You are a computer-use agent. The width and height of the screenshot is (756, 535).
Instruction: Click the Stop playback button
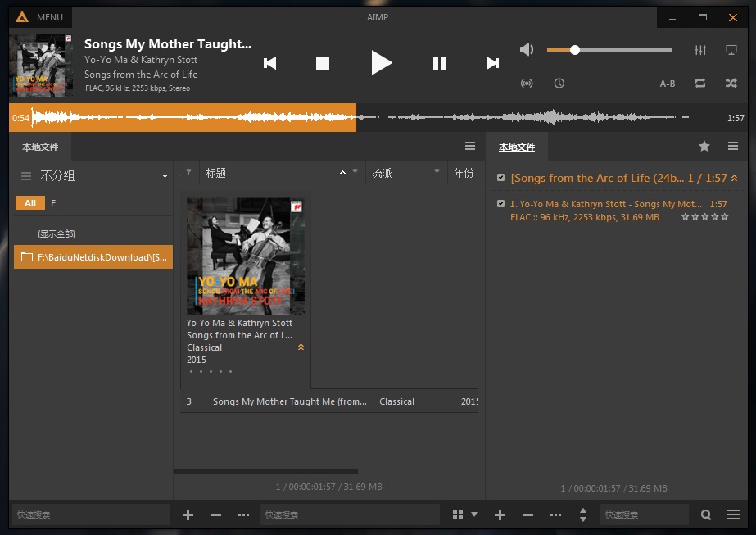pyautogui.click(x=323, y=63)
